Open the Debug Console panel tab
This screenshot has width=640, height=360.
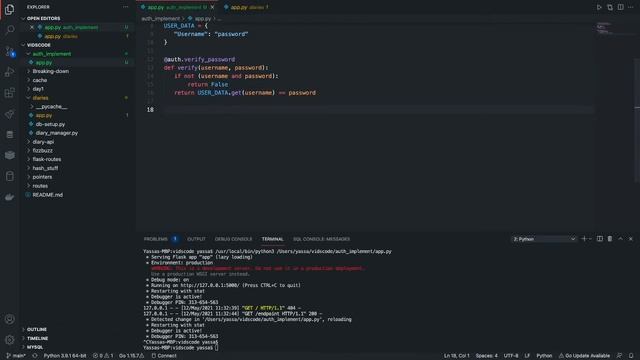pos(233,239)
